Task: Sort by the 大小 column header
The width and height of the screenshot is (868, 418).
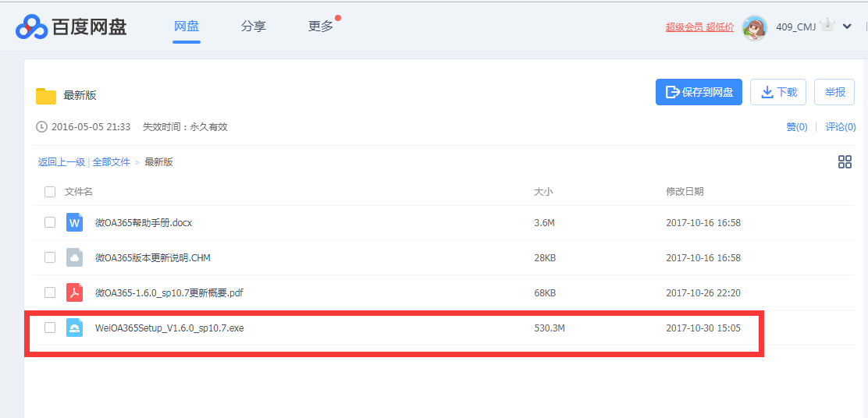Action: click(543, 192)
